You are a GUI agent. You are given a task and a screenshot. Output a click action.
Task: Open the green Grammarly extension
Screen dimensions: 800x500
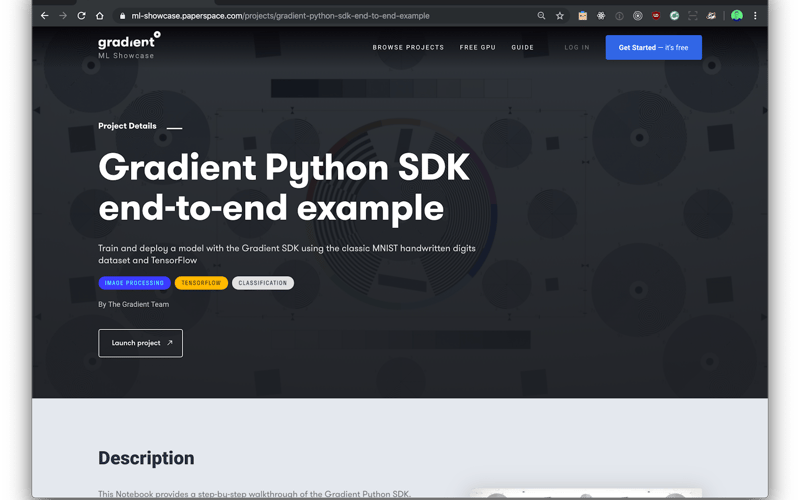[x=674, y=16]
